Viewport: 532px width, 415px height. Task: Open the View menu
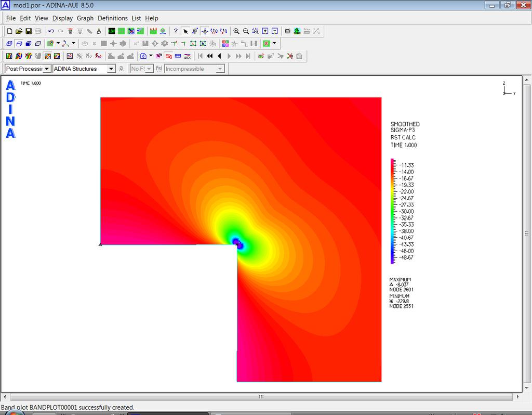[x=42, y=18]
